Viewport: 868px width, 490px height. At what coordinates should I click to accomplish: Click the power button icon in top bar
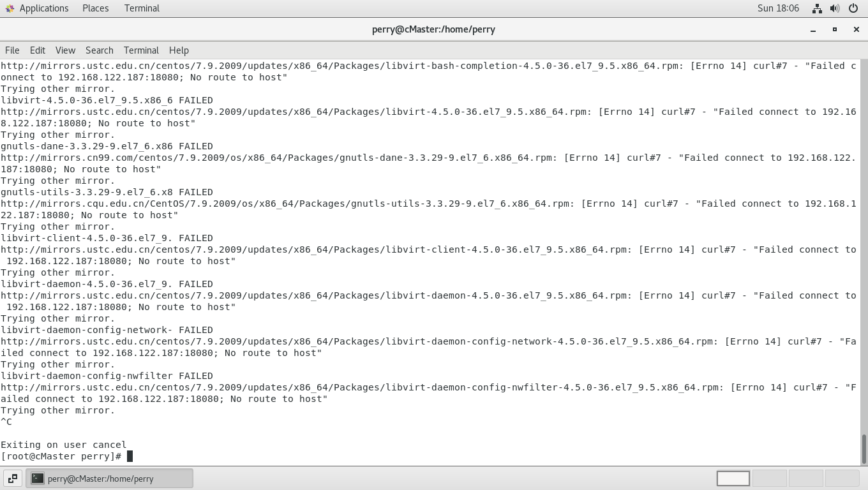coord(853,8)
